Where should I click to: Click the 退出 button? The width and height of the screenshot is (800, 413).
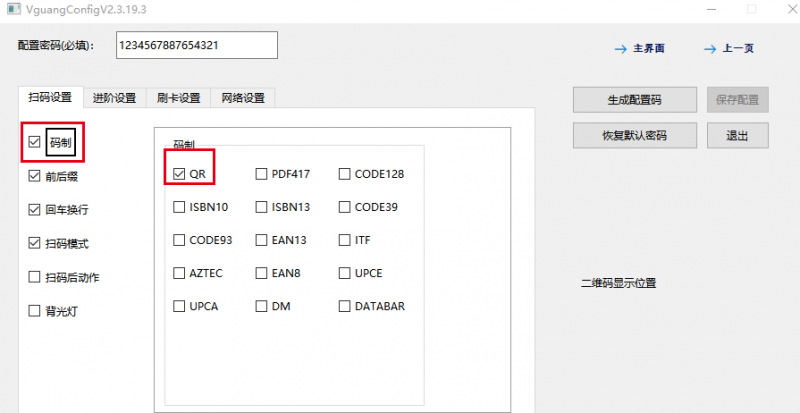point(737,135)
